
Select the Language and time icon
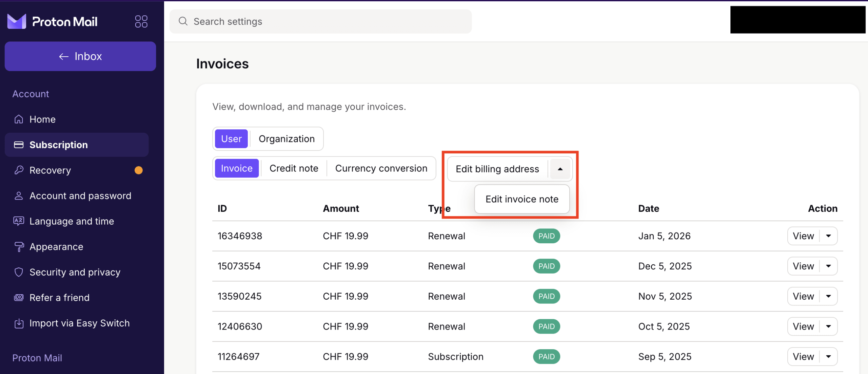19,221
